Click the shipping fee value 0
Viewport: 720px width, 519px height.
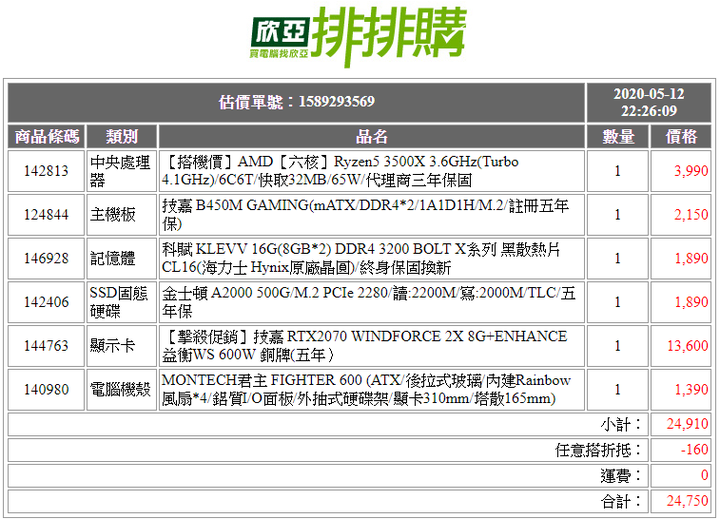(x=704, y=475)
